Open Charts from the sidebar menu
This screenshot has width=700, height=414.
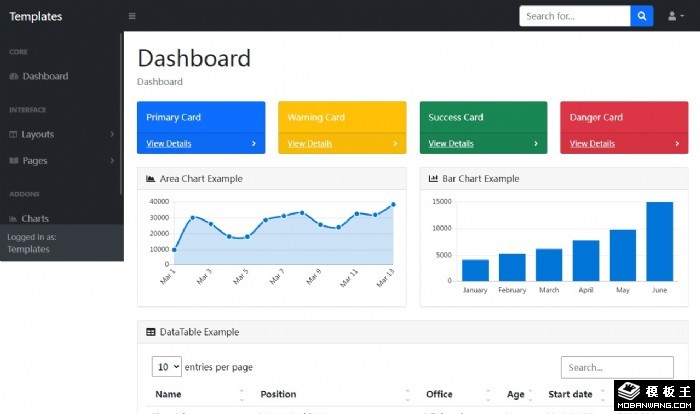pyautogui.click(x=35, y=218)
